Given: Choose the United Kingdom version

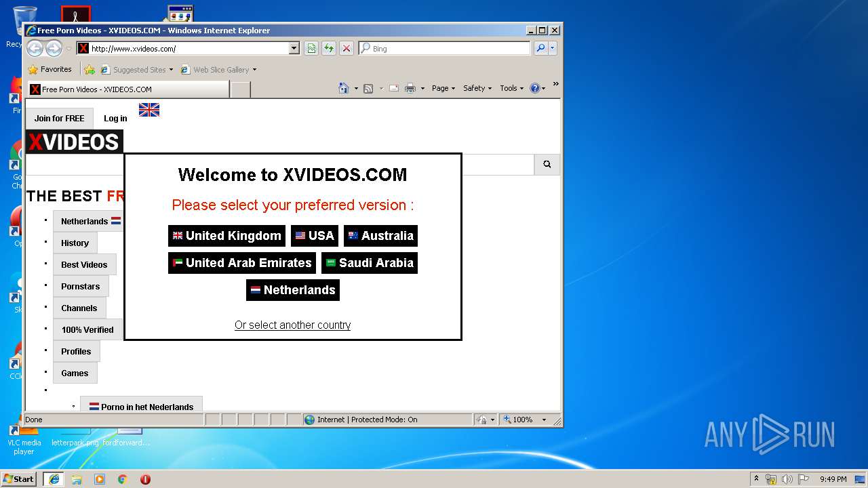Looking at the screenshot, I should pos(226,236).
